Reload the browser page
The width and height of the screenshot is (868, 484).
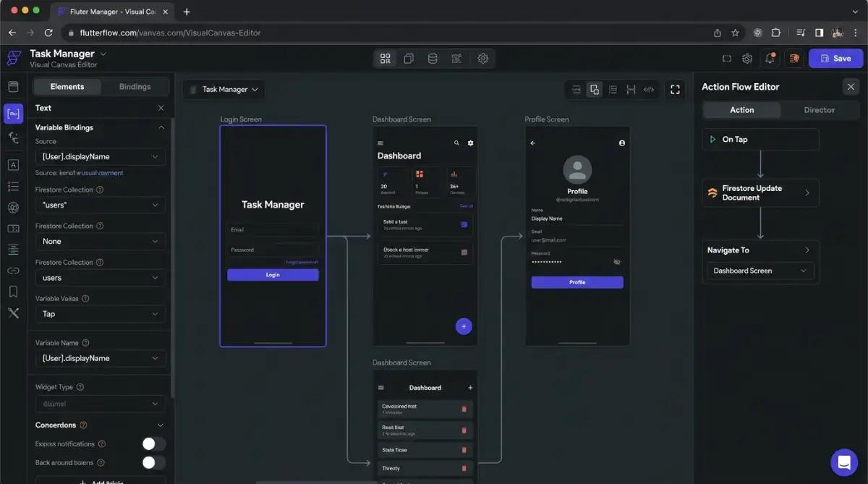48,33
